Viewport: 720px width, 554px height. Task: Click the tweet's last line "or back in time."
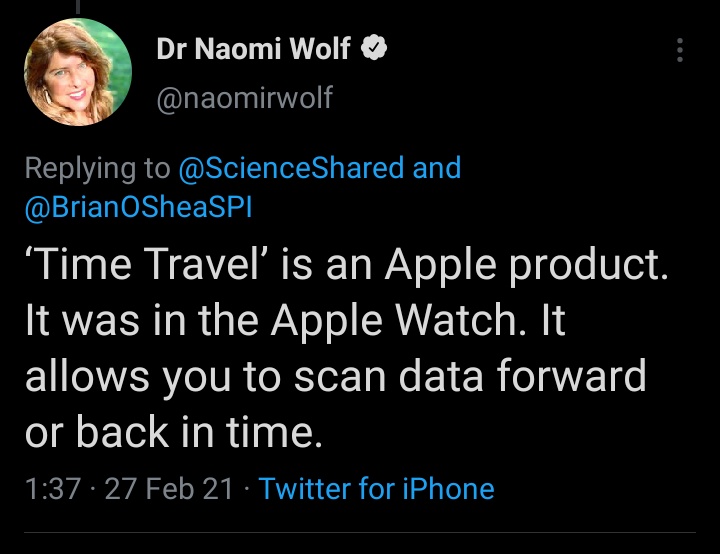click(173, 431)
